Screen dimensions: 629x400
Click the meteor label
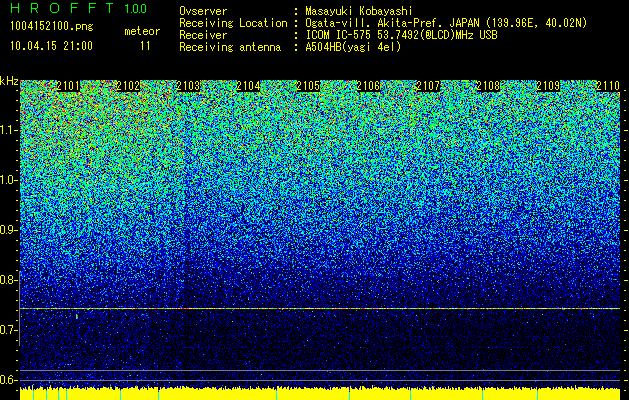(x=142, y=31)
